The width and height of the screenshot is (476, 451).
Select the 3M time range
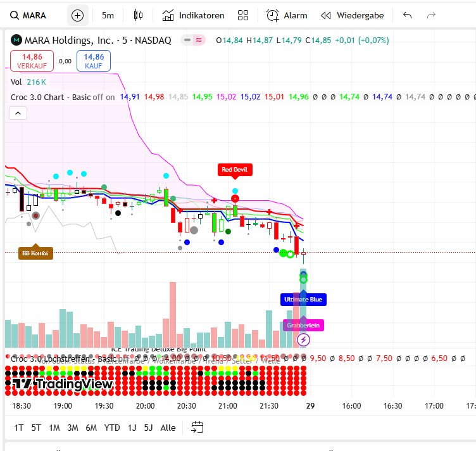pyautogui.click(x=73, y=428)
